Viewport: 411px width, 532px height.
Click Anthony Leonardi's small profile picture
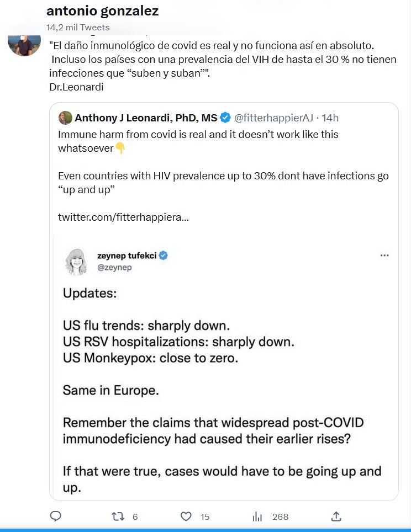[x=65, y=118]
